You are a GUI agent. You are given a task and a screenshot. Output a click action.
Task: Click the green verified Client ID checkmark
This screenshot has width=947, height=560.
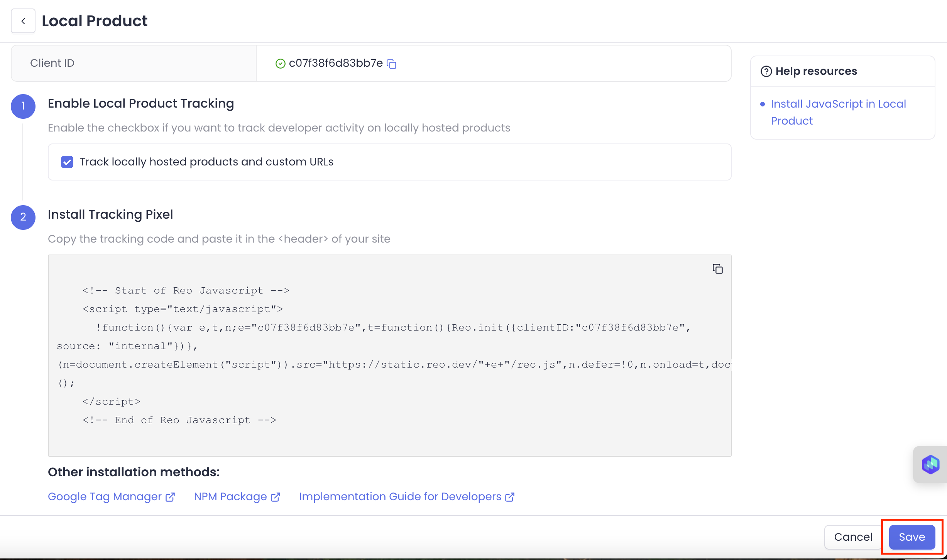pos(281,64)
